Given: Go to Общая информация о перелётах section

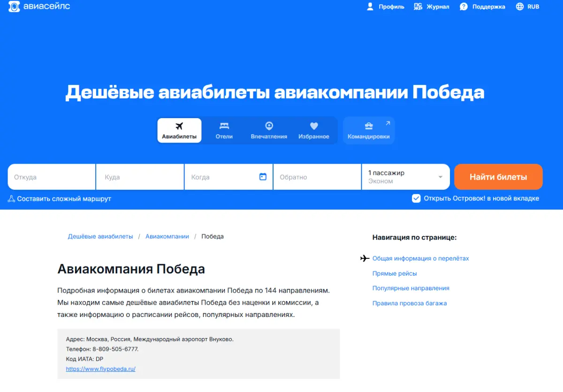Looking at the screenshot, I should click(x=421, y=258).
